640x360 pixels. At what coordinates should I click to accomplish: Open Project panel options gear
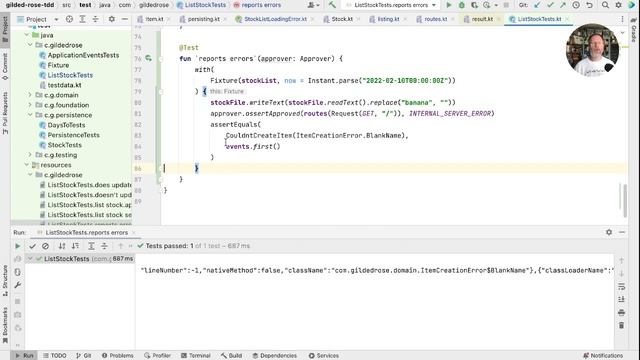(x=111, y=19)
